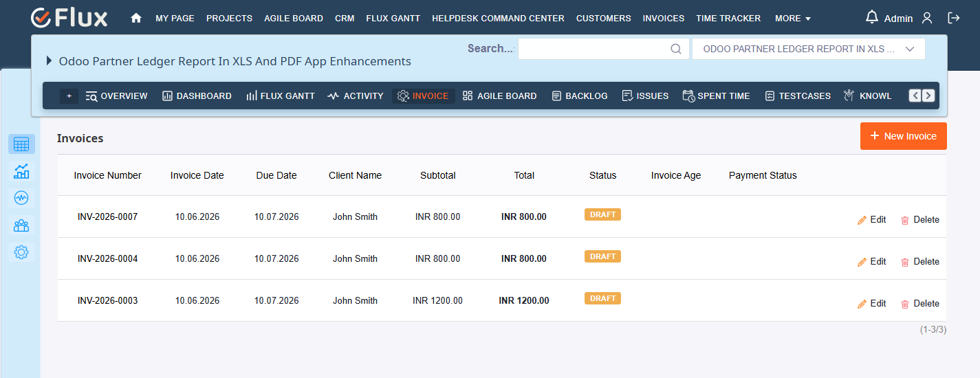The image size is (980, 378).
Task: Click the Payment Status column header
Action: pos(763,175)
